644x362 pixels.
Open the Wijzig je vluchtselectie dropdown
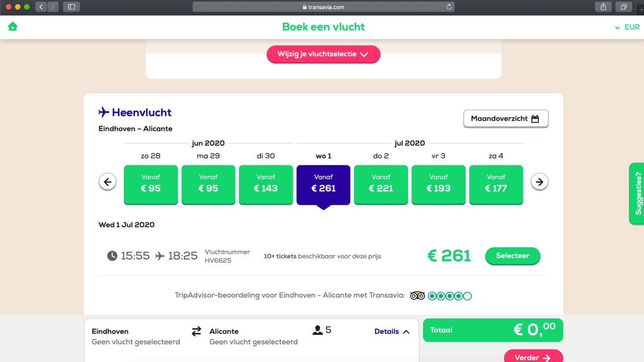coord(324,54)
